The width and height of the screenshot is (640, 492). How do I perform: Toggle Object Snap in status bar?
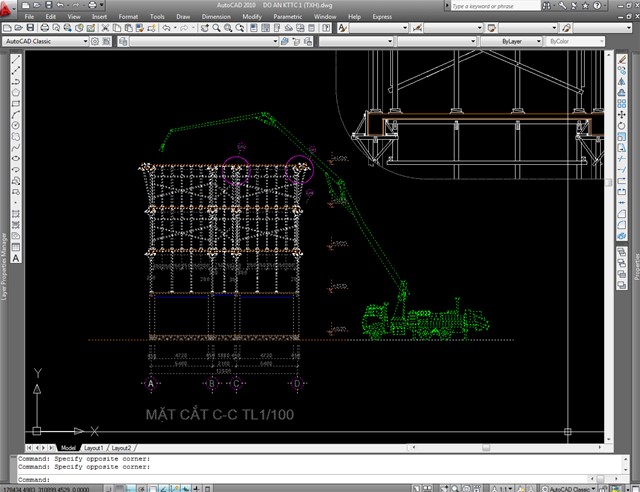[x=153, y=488]
